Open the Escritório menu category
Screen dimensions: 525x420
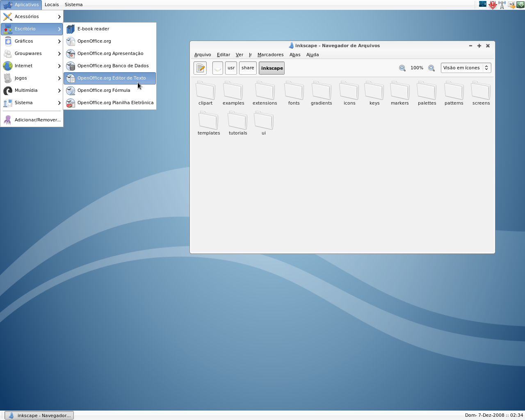[32, 29]
